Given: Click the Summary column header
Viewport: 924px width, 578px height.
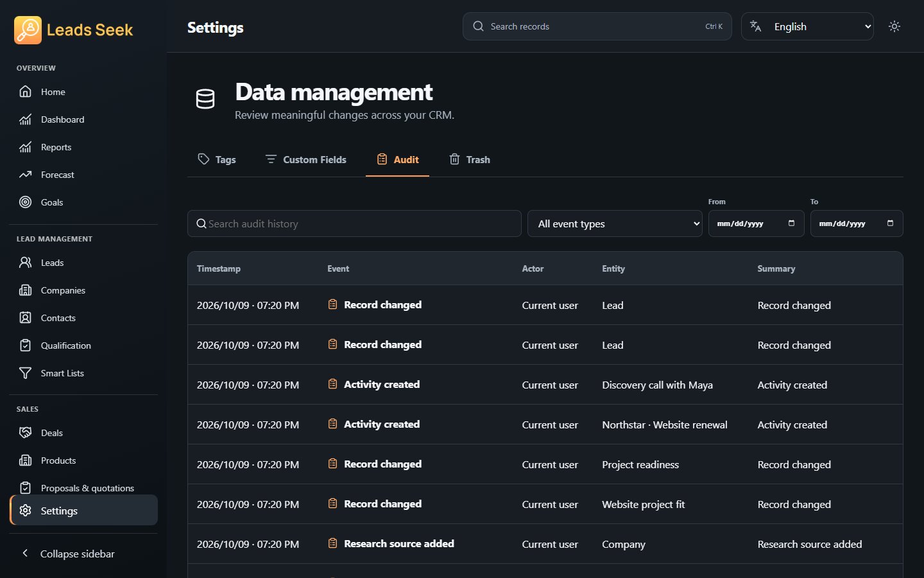Looking at the screenshot, I should (x=776, y=268).
